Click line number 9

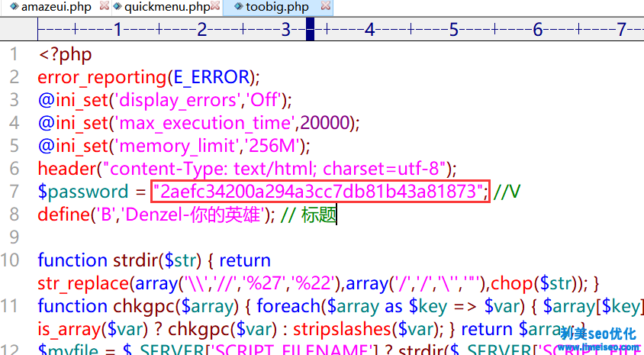point(14,237)
